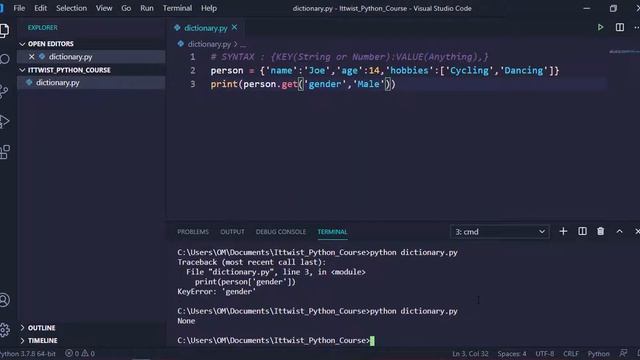The height and width of the screenshot is (360, 640).
Task: Click the errors count in status bar
Action: [x=72, y=353]
